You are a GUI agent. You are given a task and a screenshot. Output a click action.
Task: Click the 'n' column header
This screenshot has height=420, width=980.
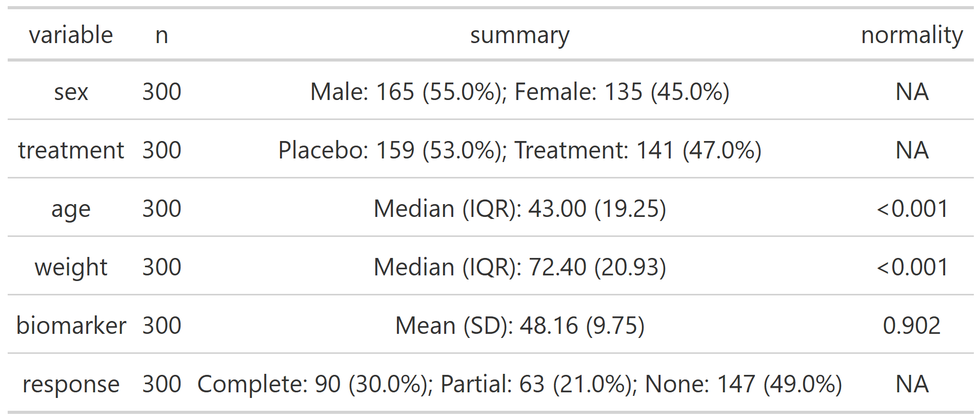[x=162, y=35]
